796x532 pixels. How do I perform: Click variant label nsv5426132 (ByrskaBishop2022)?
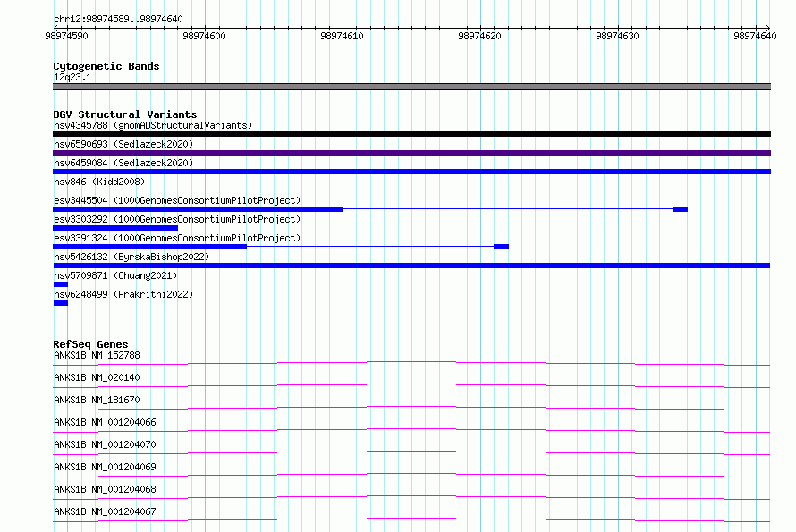coord(131,257)
